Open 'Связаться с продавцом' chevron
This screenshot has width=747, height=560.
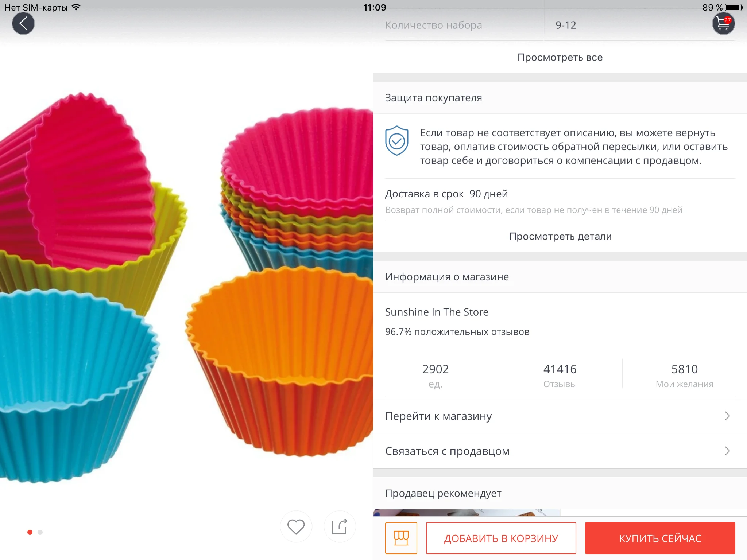(727, 451)
